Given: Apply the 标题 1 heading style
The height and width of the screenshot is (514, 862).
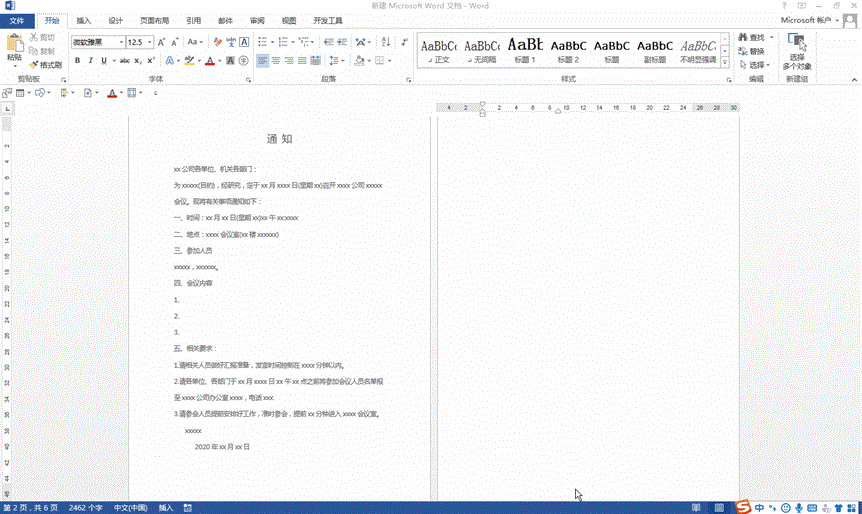Looking at the screenshot, I should pos(525,49).
